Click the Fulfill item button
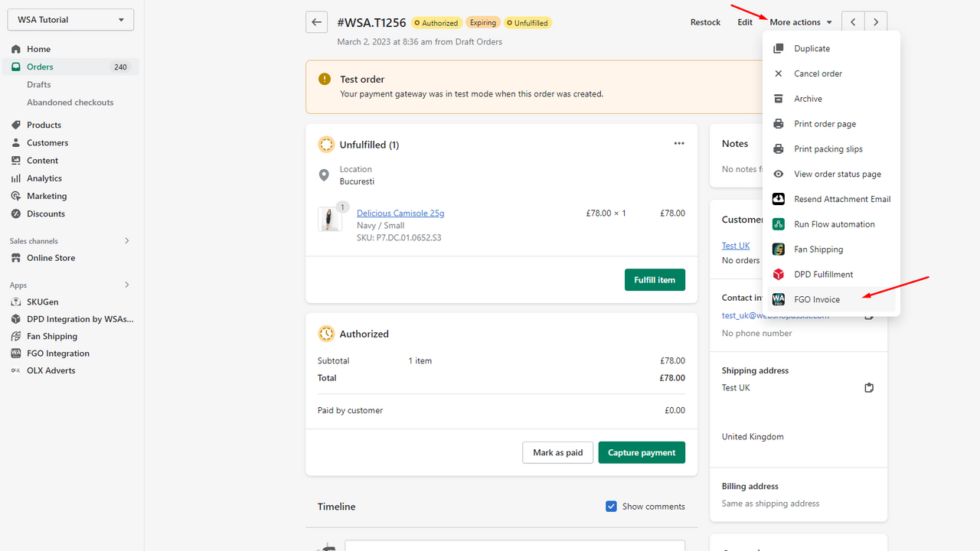 click(655, 279)
